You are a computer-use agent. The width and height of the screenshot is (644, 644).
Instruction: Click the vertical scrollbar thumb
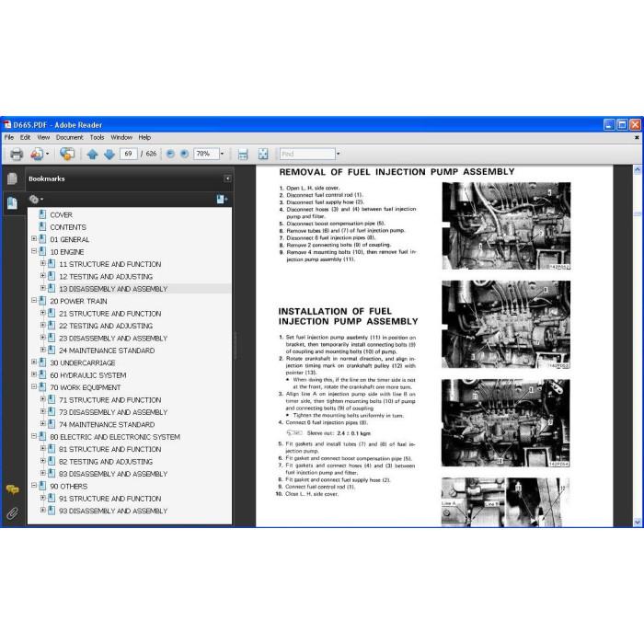point(638,214)
